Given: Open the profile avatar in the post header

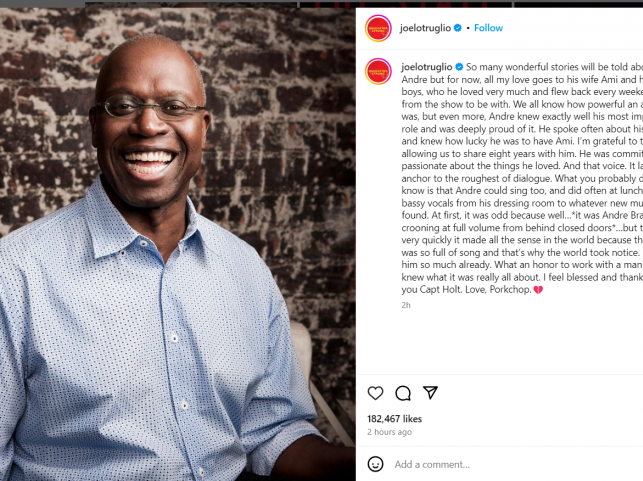Looking at the screenshot, I should pyautogui.click(x=378, y=28).
